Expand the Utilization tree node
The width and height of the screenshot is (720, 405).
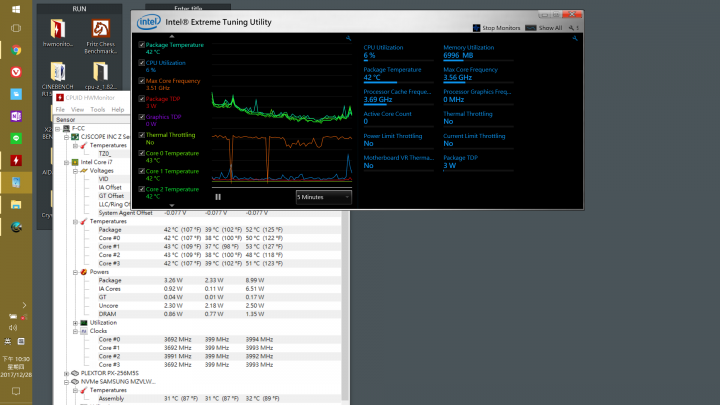point(75,323)
